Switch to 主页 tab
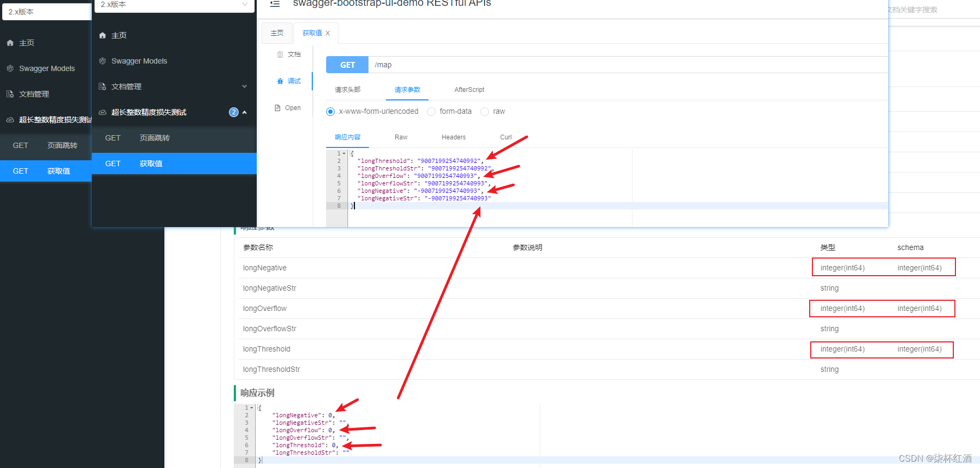 [277, 33]
